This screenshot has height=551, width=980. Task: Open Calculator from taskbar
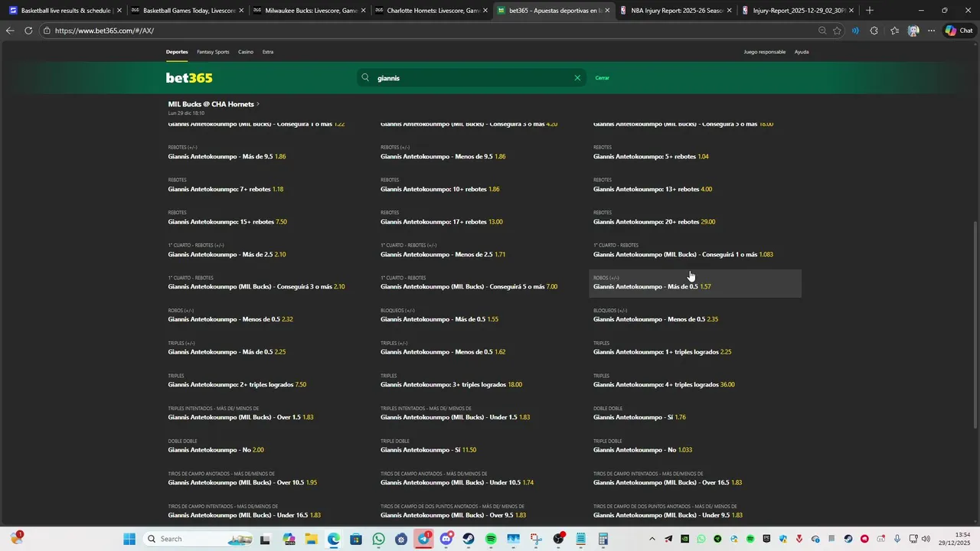click(603, 539)
